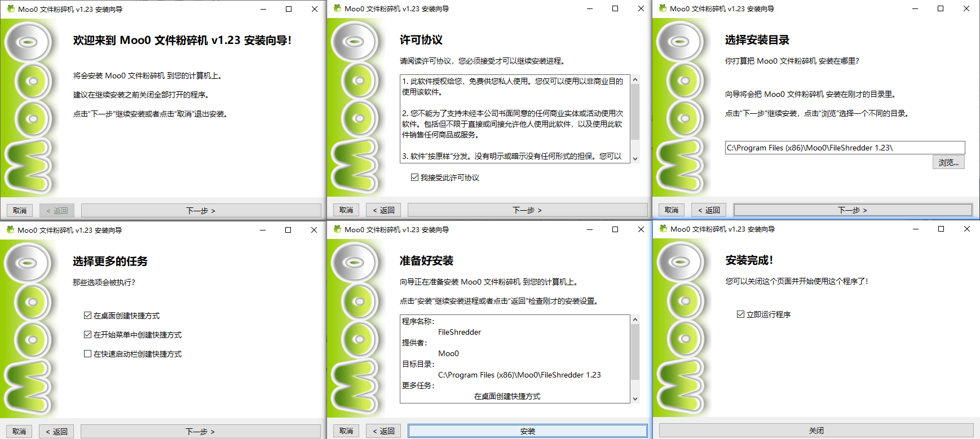980x439 pixels.
Task: Click the app icon in the welcome window title bar
Action: pos(11,9)
